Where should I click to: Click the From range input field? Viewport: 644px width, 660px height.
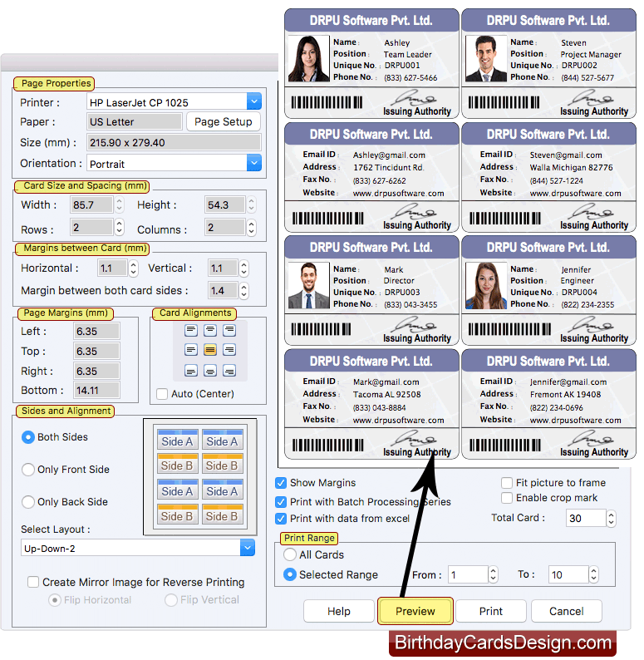[x=468, y=574]
